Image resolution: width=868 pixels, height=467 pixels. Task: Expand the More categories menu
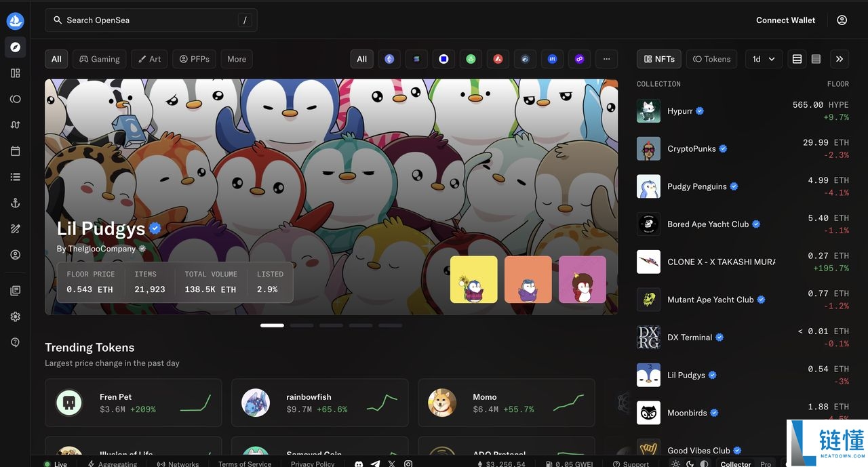pyautogui.click(x=237, y=59)
